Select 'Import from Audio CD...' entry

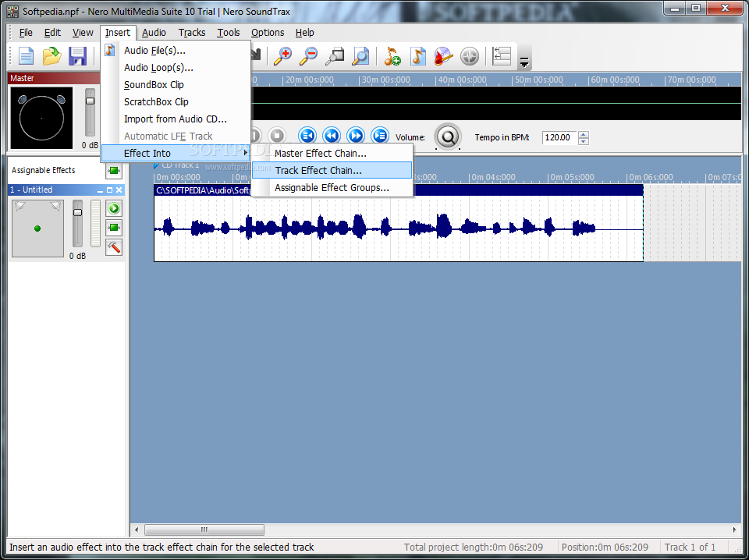[x=176, y=119]
